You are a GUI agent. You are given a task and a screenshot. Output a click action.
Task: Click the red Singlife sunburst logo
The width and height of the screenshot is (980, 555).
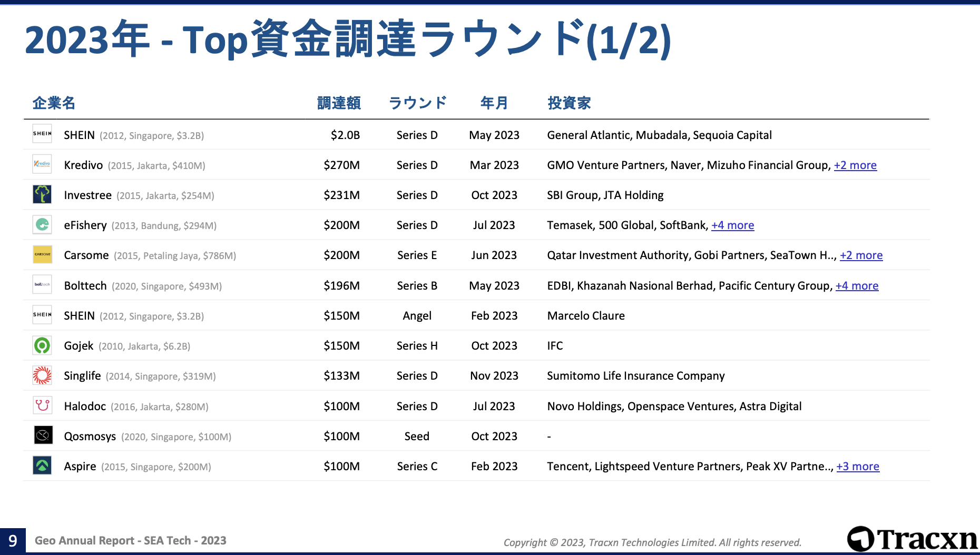click(42, 375)
